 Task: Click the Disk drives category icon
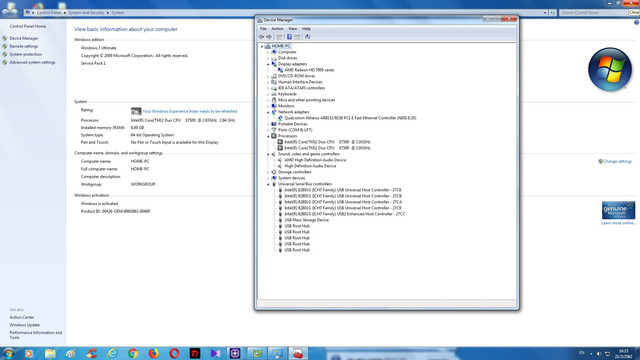(274, 58)
